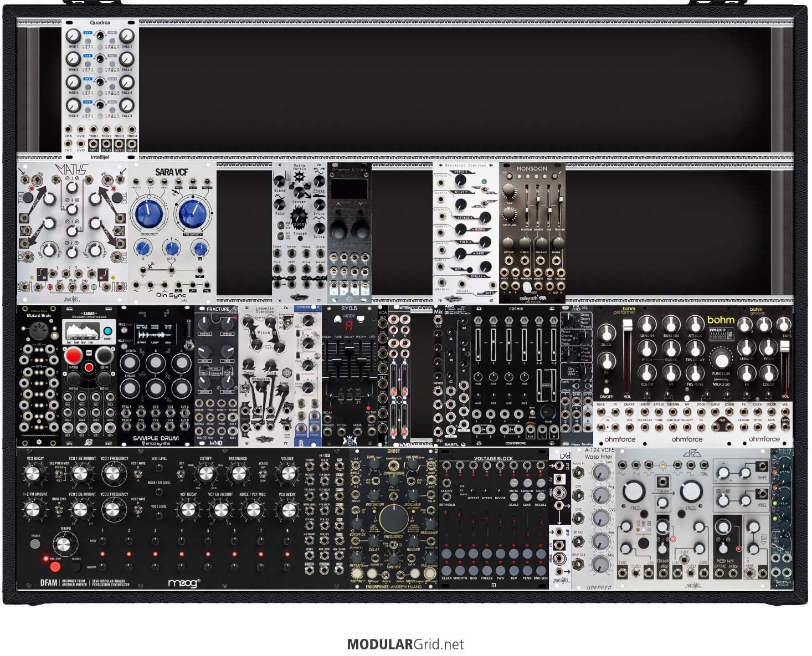Click the bohm logo on the ohmforce module
This screenshot has height=656, width=812.
(x=721, y=320)
